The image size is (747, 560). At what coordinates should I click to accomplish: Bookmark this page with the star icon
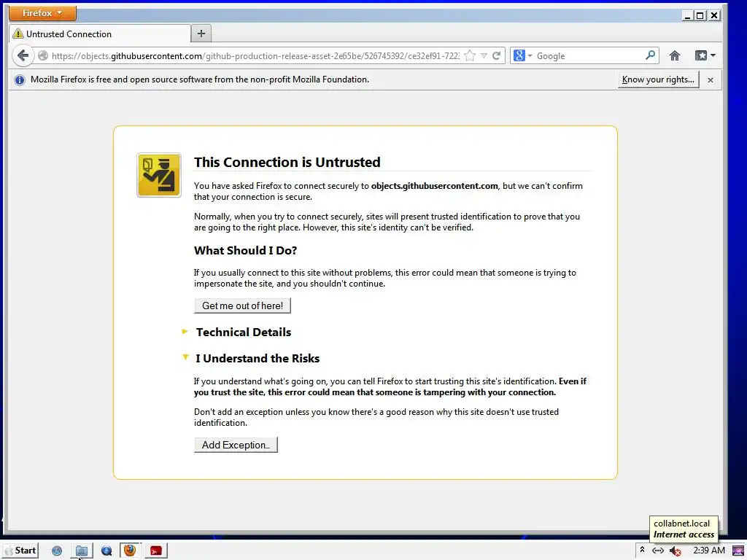[x=469, y=55]
